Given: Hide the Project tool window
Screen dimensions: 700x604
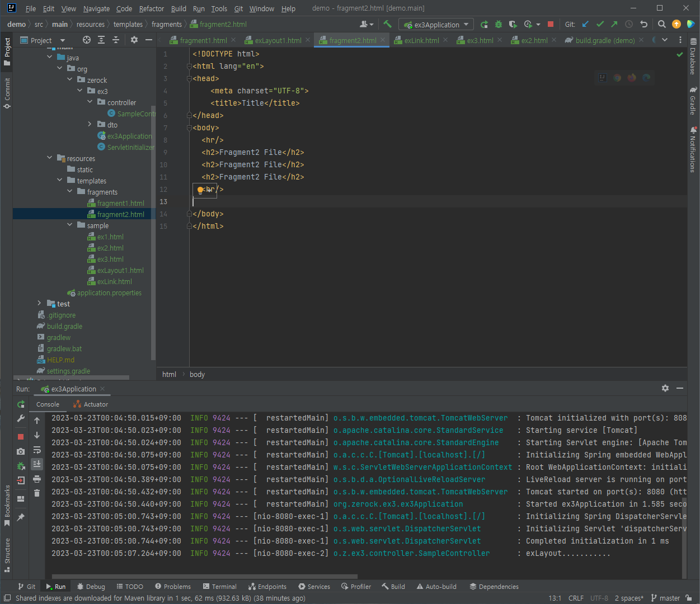Looking at the screenshot, I should 148,40.
